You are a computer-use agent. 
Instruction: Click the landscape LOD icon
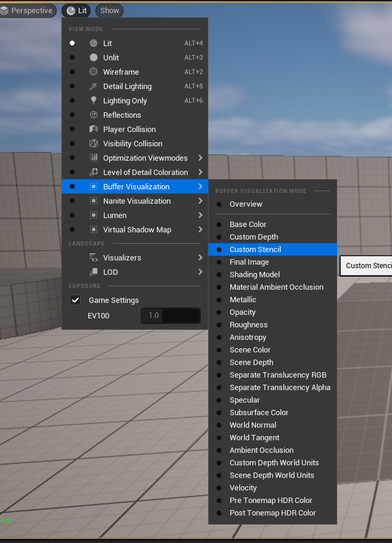point(94,272)
